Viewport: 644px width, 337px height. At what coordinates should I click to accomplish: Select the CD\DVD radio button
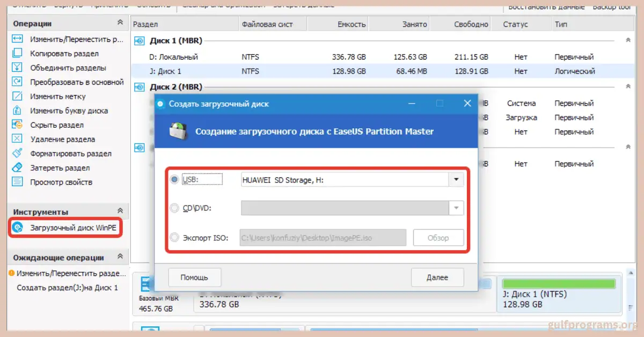pos(174,208)
